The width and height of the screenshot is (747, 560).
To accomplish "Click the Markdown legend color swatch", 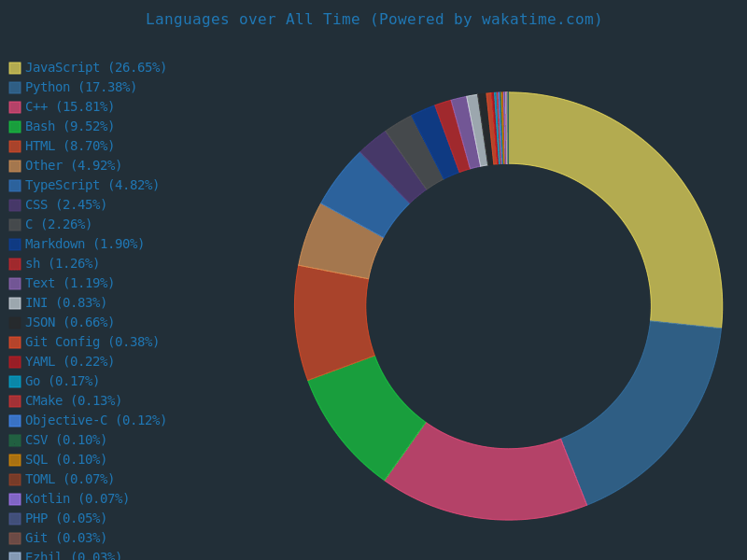I will pyautogui.click(x=15, y=245).
